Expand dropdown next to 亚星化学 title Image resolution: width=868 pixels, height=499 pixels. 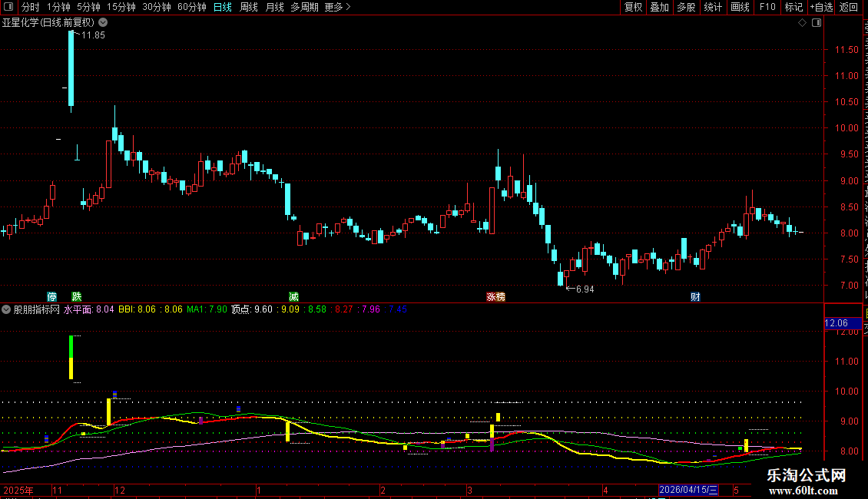coord(103,22)
